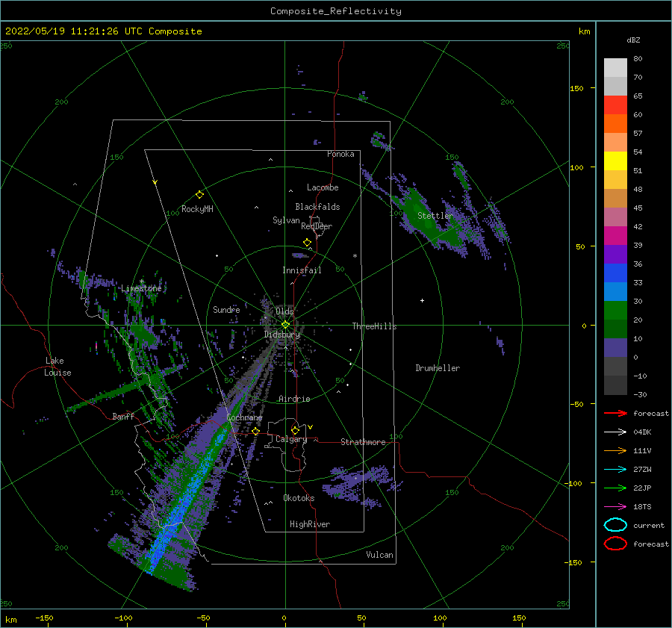
Task: Click the red forecast ellipse icon
Action: point(615,544)
